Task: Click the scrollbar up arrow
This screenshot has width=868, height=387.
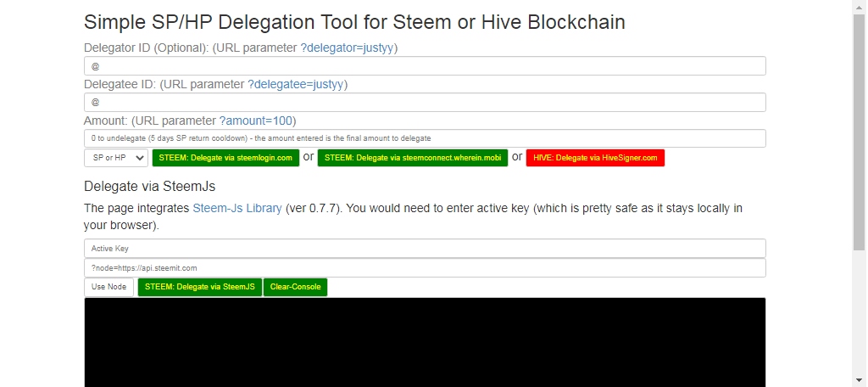Action: click(860, 6)
